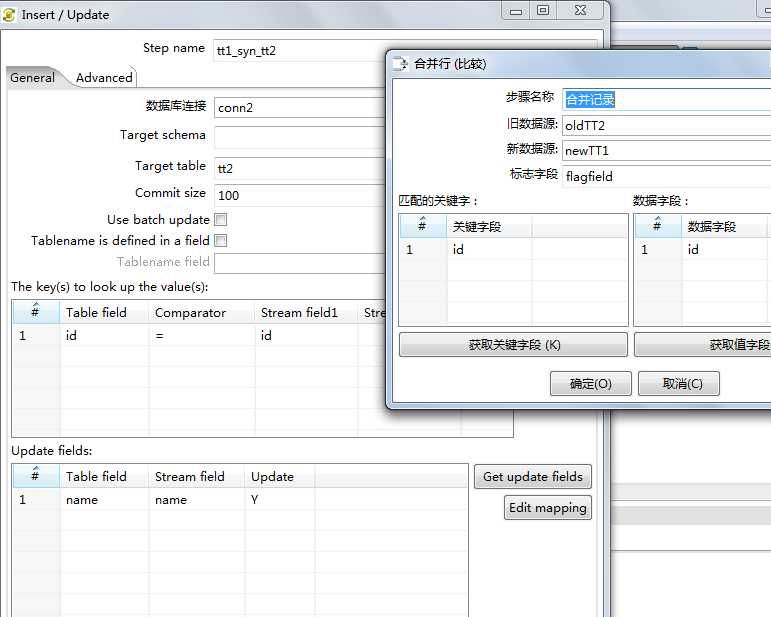Viewport: 771px width, 617px height.
Task: Click the Table field header in key table
Action: click(104, 312)
